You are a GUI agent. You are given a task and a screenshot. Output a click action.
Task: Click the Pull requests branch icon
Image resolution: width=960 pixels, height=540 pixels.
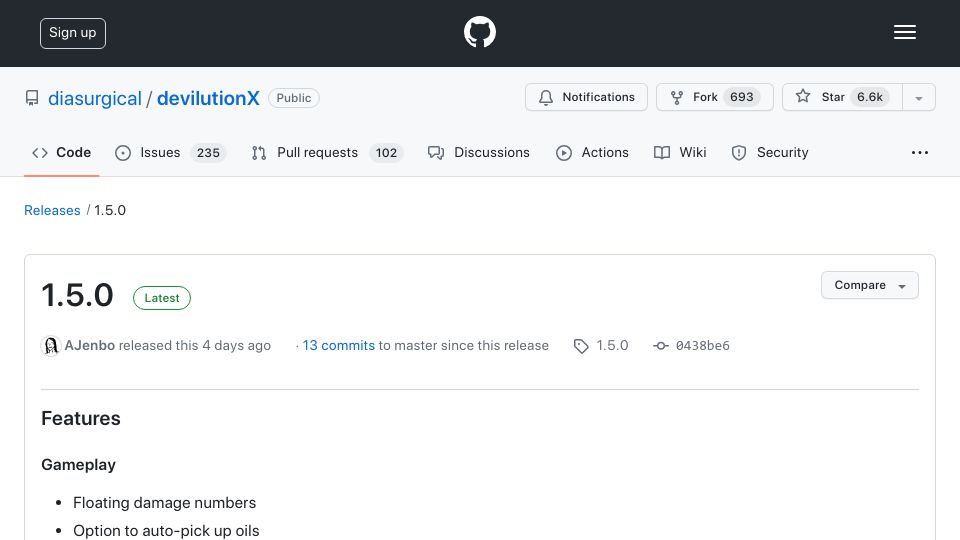[259, 153]
